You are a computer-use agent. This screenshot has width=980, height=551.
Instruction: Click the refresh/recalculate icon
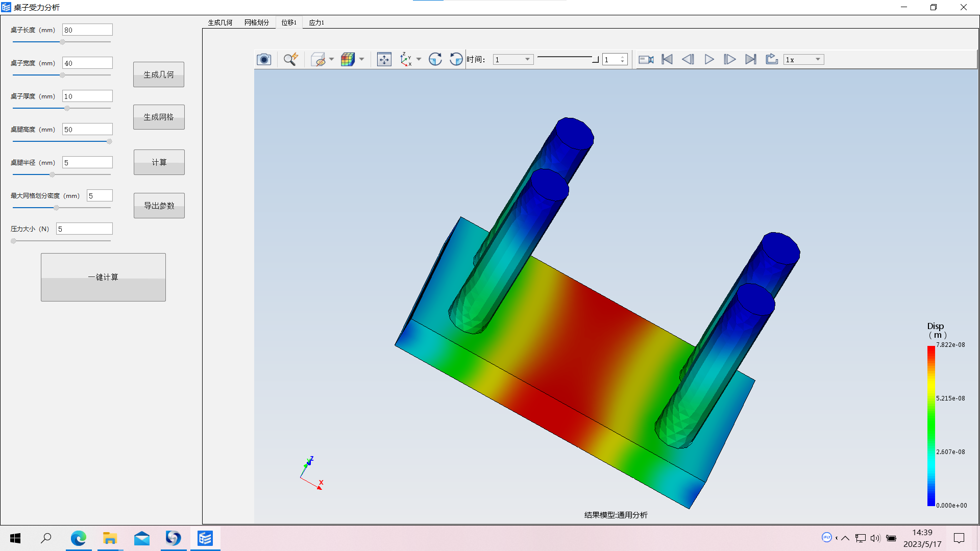click(436, 59)
